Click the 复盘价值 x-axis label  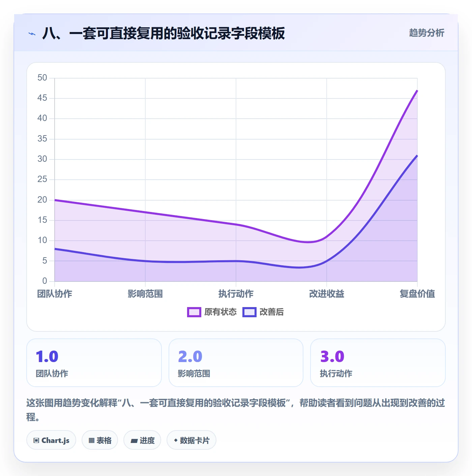pyautogui.click(x=417, y=294)
